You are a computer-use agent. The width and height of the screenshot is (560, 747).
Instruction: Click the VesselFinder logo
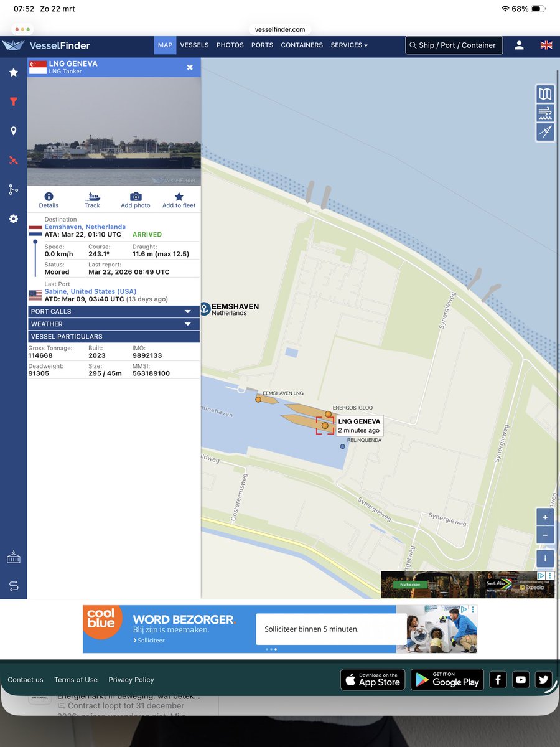[x=46, y=45]
